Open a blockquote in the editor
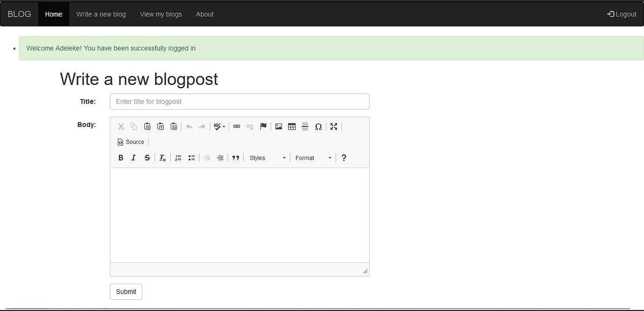 (236, 157)
